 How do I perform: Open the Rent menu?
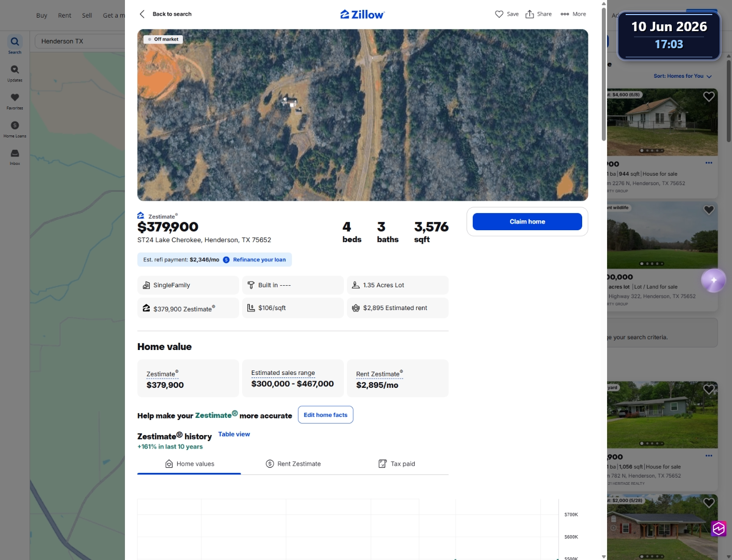[x=65, y=16]
